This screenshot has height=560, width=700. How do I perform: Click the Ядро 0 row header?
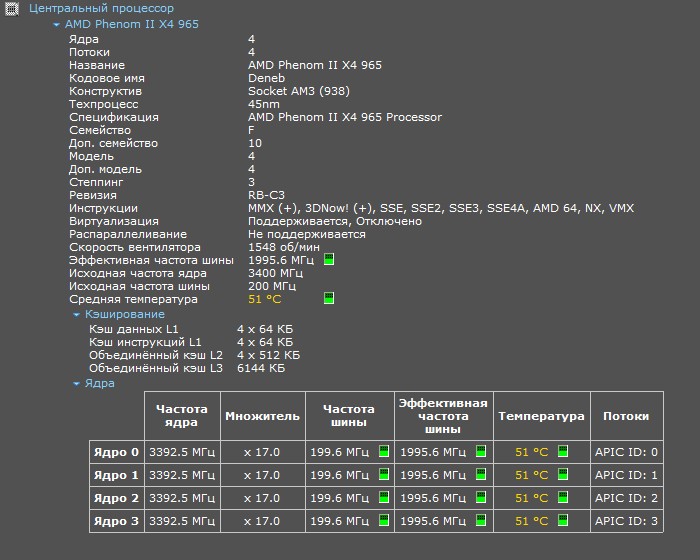(x=116, y=452)
